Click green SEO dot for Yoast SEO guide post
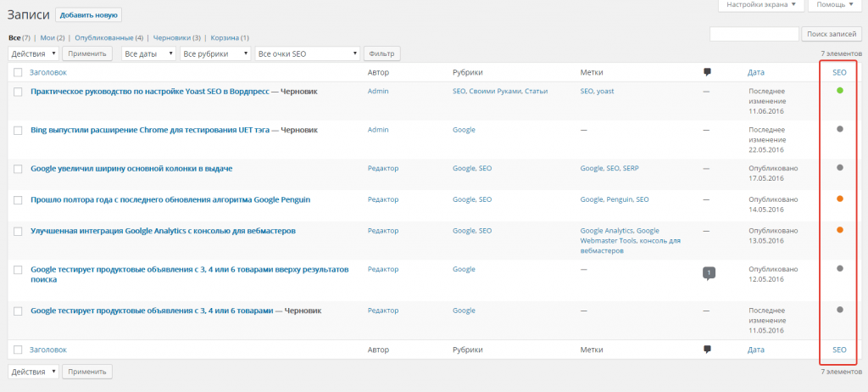Image resolution: width=868 pixels, height=392 pixels. (840, 90)
